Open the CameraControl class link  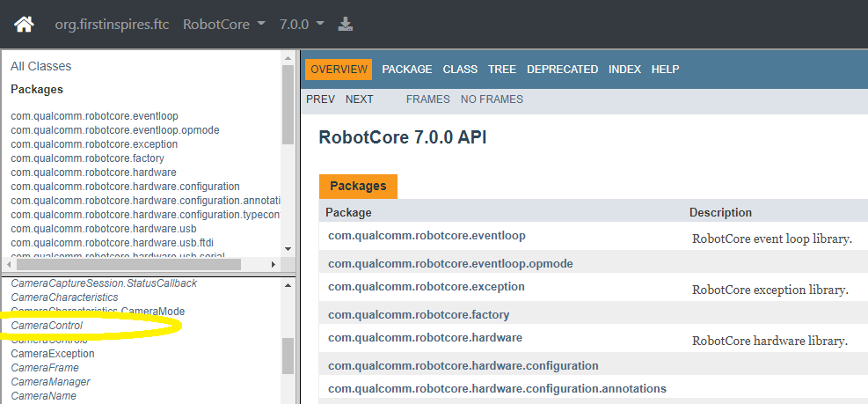coord(47,326)
